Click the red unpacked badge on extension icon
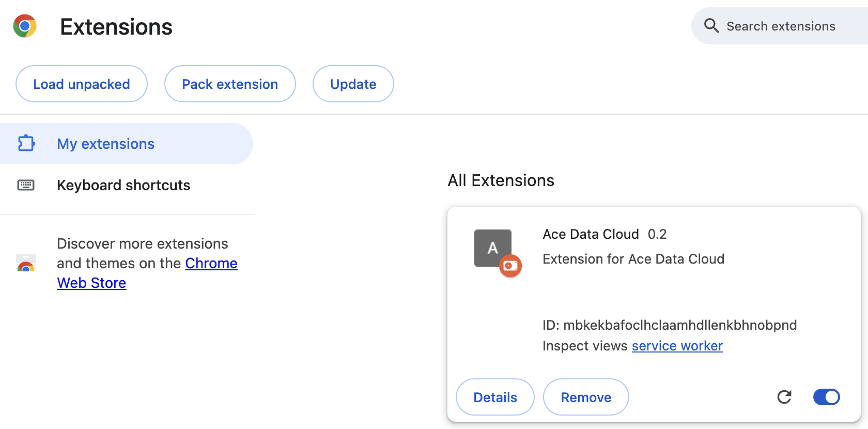This screenshot has height=429, width=868. tap(510, 266)
